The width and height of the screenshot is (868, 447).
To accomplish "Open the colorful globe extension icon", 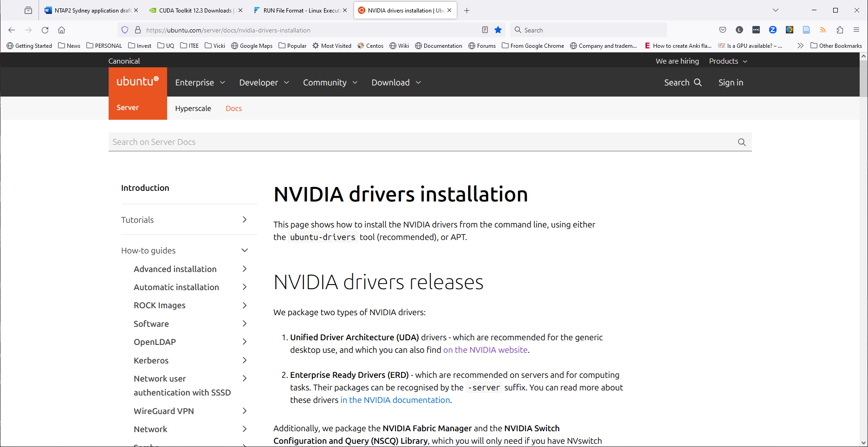I will click(x=790, y=30).
